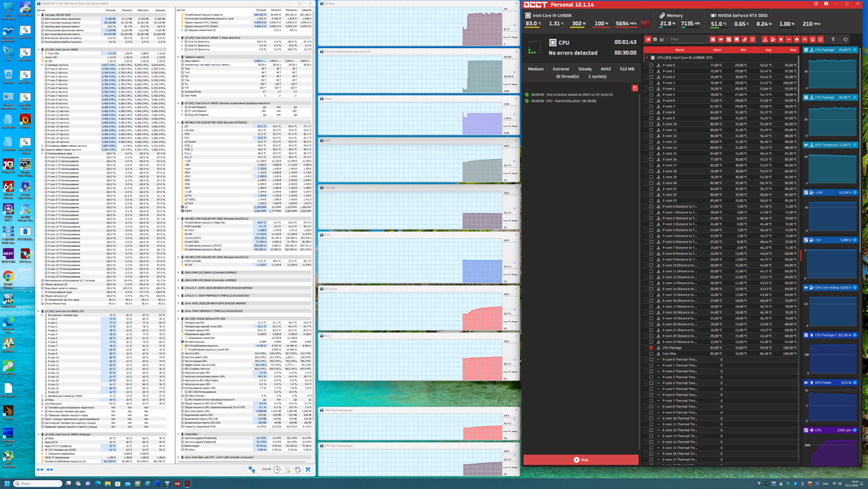Check the P-core 0 Distance to TjMax checkbox
The height and width of the screenshot is (489, 868).
651,206
